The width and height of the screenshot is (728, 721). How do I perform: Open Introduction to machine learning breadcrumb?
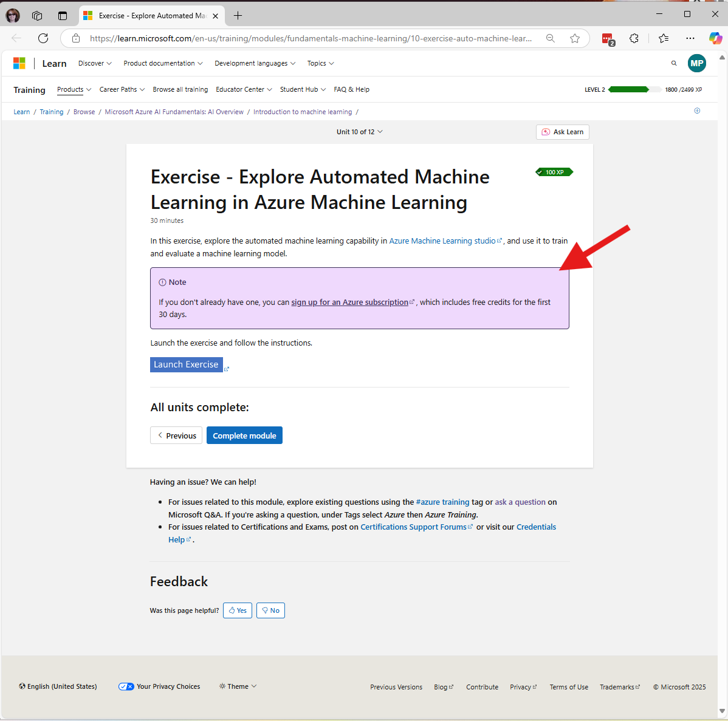click(303, 112)
